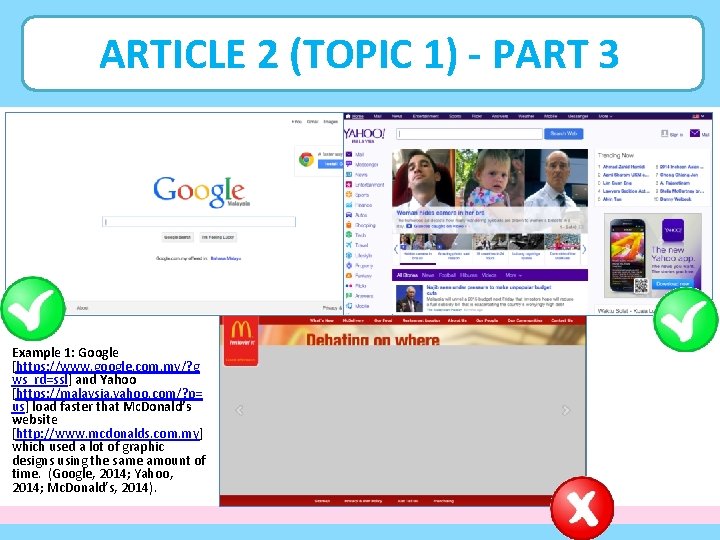This screenshot has height=540, width=720.
Task: Open Lifestyle icon in Yahoo sidebar
Action: click(x=349, y=255)
